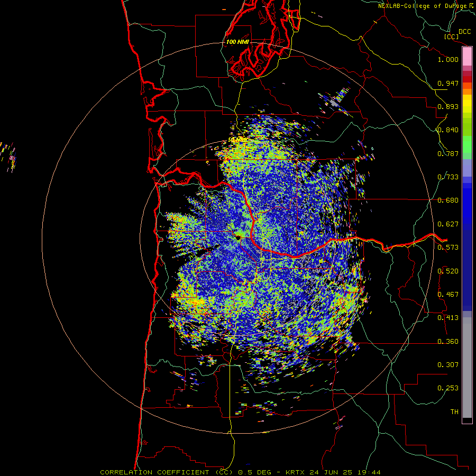Click the 0.680 color scale value
The height and width of the screenshot is (476, 476).
click(448, 200)
